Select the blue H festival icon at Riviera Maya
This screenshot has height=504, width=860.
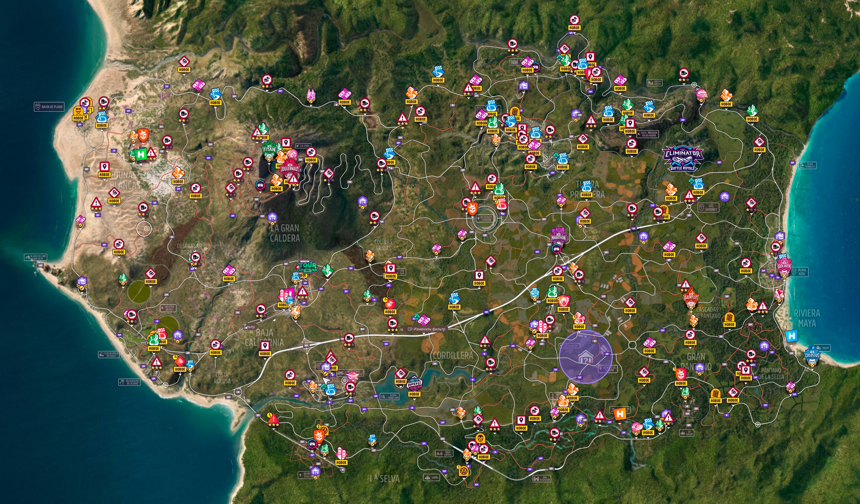tap(792, 336)
